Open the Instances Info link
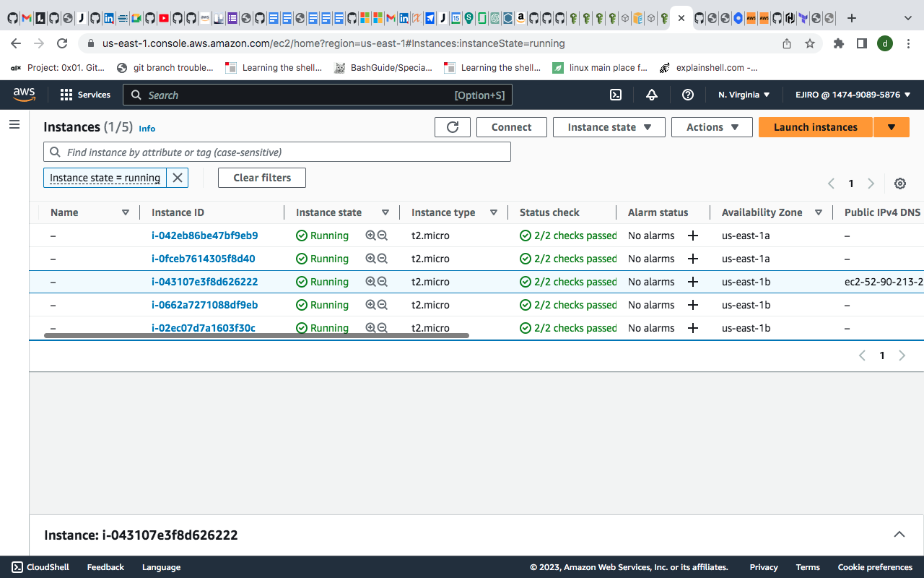The height and width of the screenshot is (578, 924). click(x=147, y=129)
